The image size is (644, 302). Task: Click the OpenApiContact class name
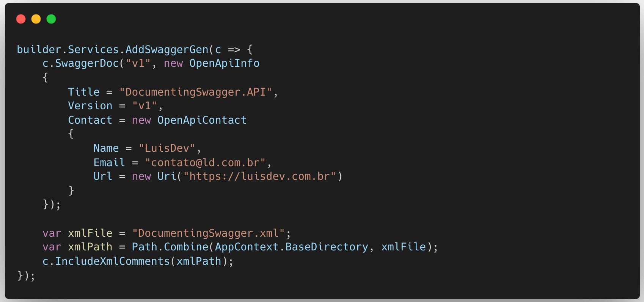pos(202,120)
